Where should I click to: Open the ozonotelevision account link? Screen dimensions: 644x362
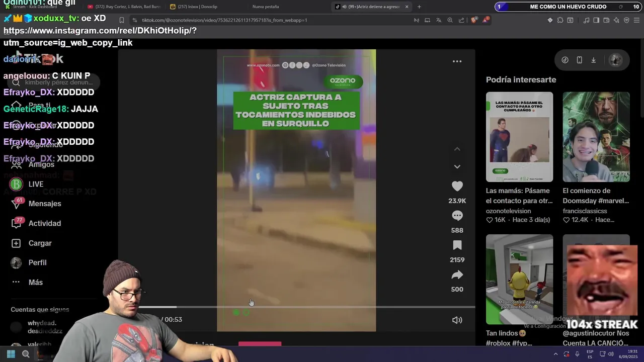[508, 211]
